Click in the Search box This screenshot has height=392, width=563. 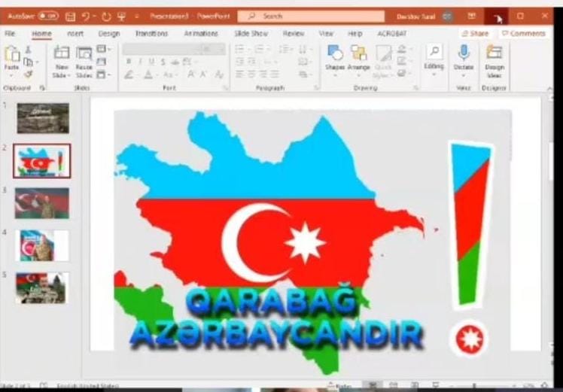pyautogui.click(x=311, y=16)
